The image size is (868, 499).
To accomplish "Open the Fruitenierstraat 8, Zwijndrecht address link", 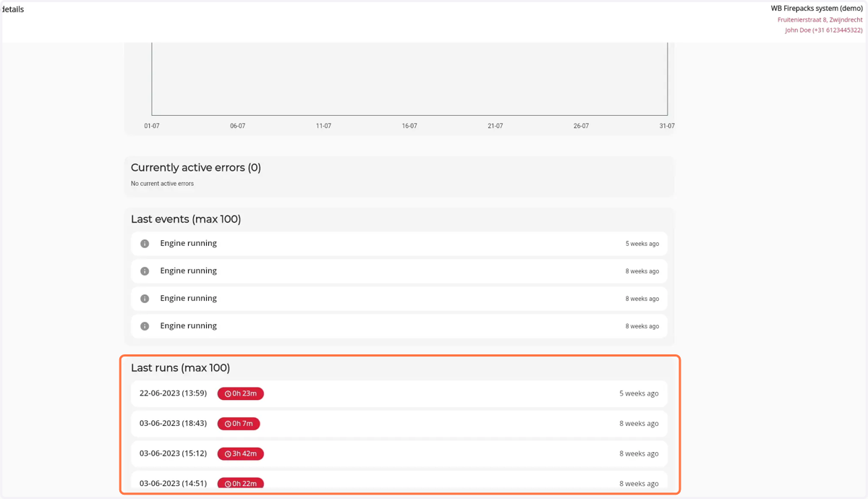I will pos(820,20).
